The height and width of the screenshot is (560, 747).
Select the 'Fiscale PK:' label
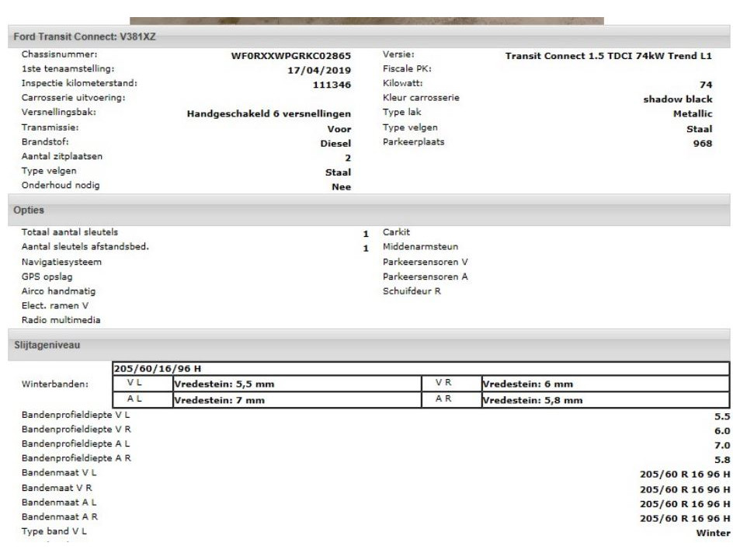[407, 68]
